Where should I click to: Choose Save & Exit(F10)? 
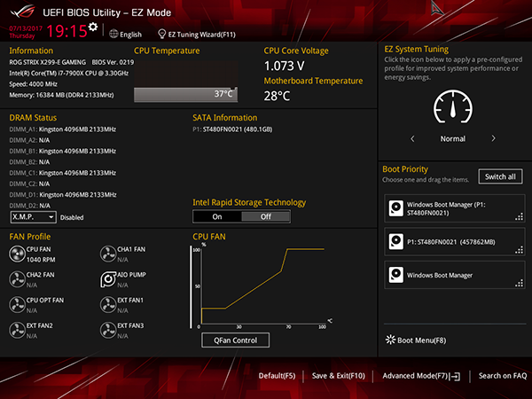pos(339,376)
